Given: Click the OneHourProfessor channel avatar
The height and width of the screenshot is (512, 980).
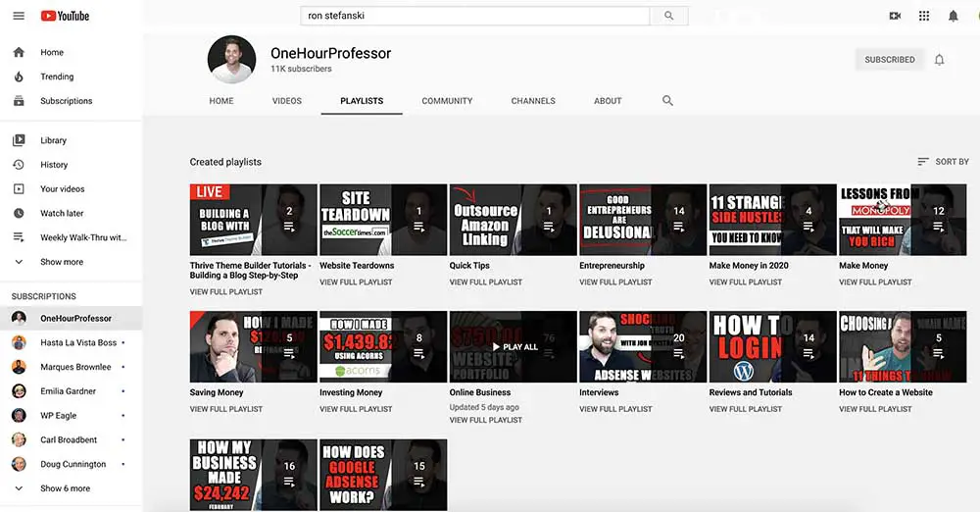Looking at the screenshot, I should point(232,60).
